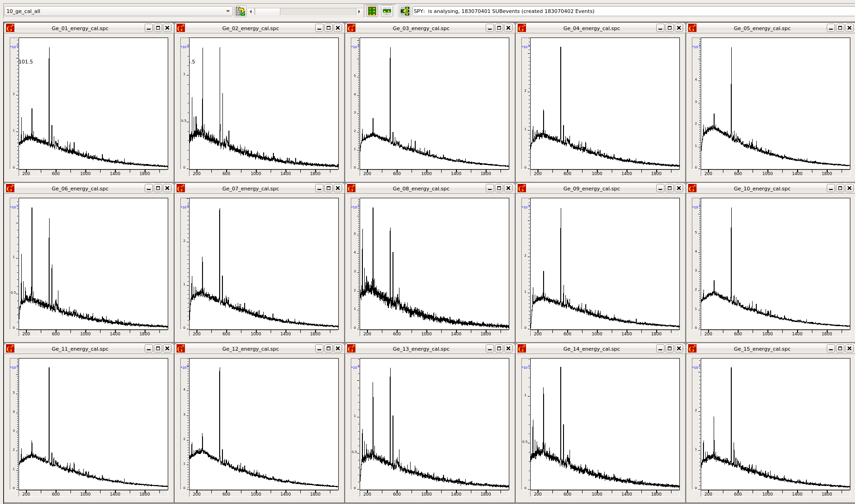Click the SPY status text field
Viewport: 855px width, 504px height.
coord(630,11)
